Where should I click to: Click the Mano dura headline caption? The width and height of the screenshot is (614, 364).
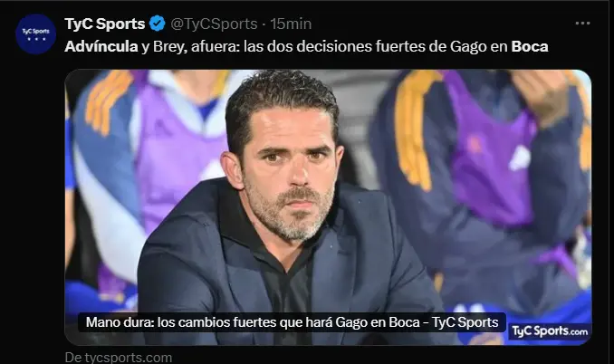point(292,322)
